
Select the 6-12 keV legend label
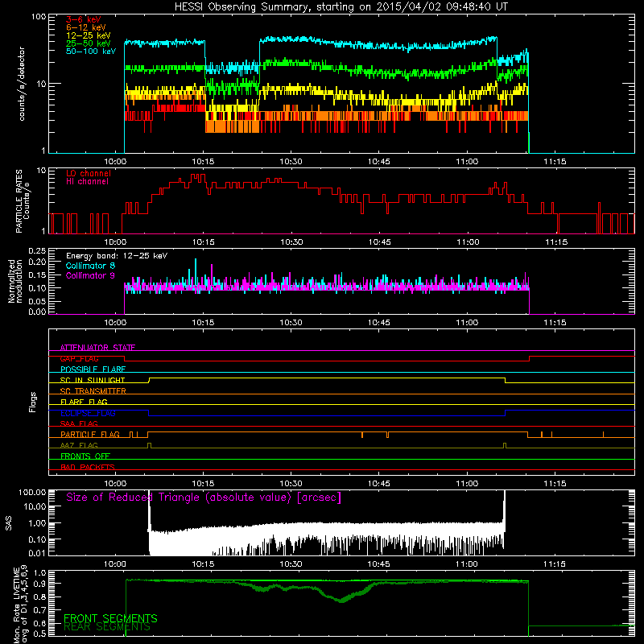pyautogui.click(x=85, y=27)
